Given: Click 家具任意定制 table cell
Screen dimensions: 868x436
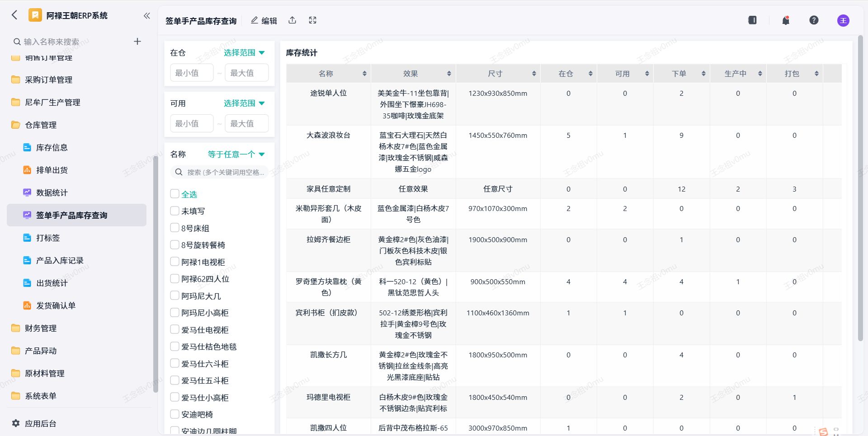Looking at the screenshot, I should pyautogui.click(x=329, y=189).
